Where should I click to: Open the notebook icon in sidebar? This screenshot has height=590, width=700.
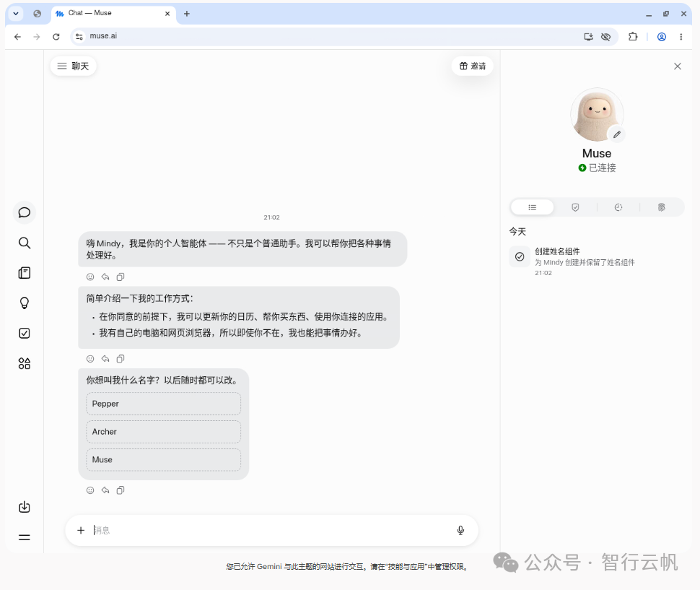[x=24, y=273]
